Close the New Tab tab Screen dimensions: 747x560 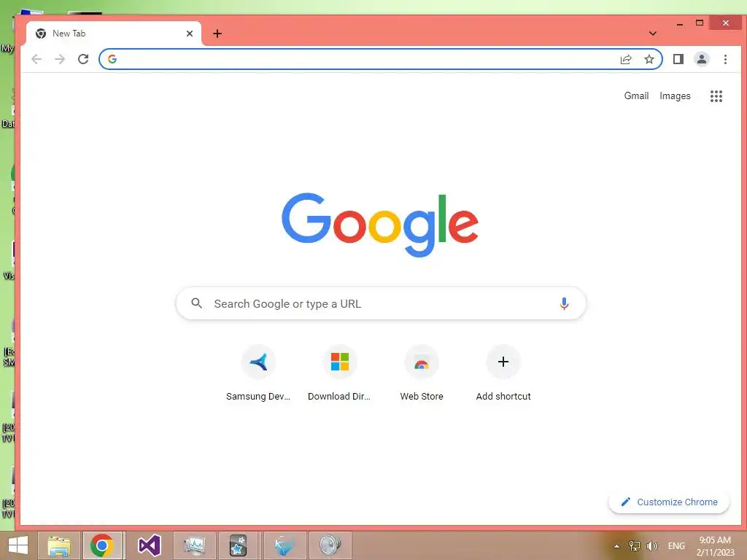coord(190,34)
